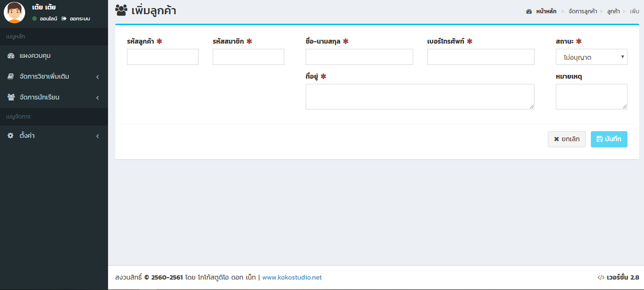The height and width of the screenshot is (290, 644).
Task: Open ตั้งค่า settings menu item
Action: [x=54, y=136]
